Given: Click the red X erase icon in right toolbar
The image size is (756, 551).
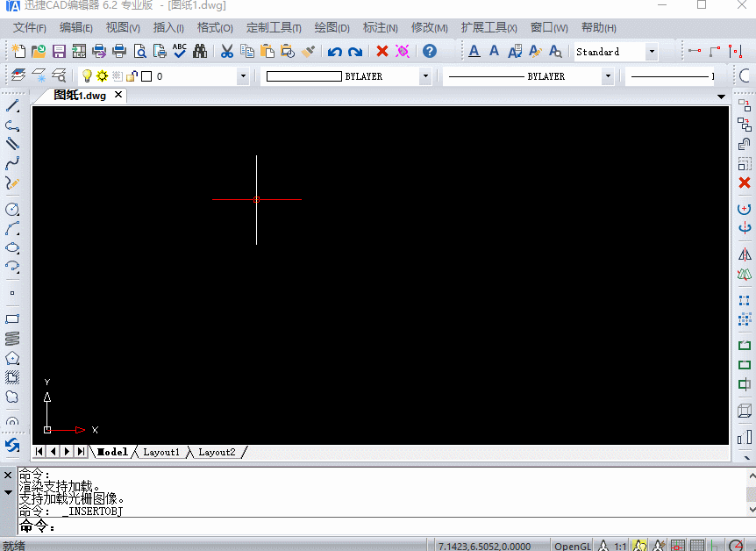Looking at the screenshot, I should coord(745,182).
